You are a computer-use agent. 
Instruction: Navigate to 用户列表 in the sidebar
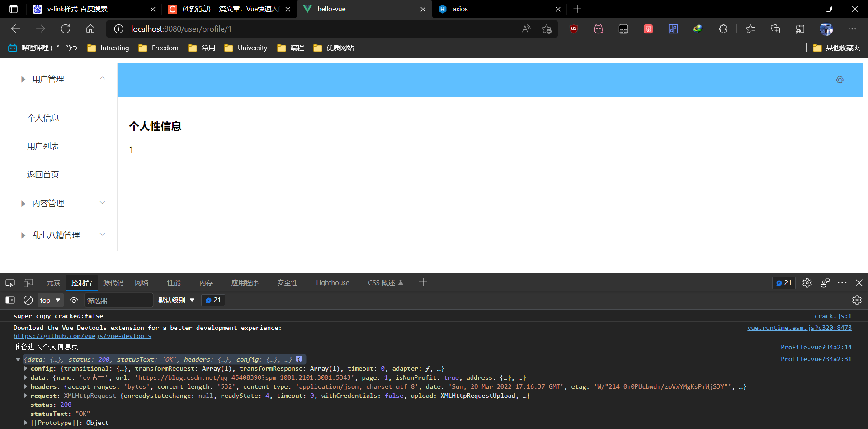[43, 146]
